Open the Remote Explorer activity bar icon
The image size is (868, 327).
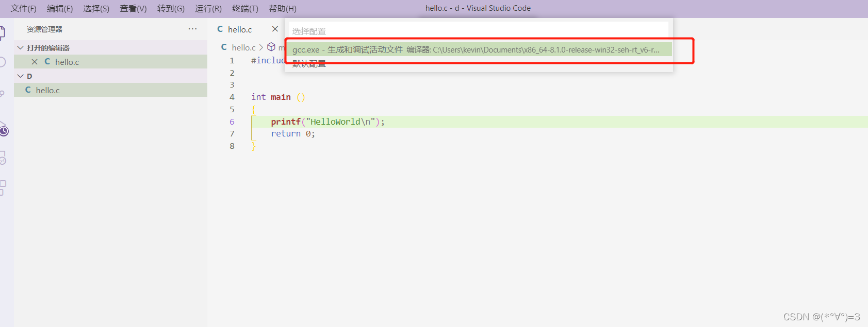point(3,158)
